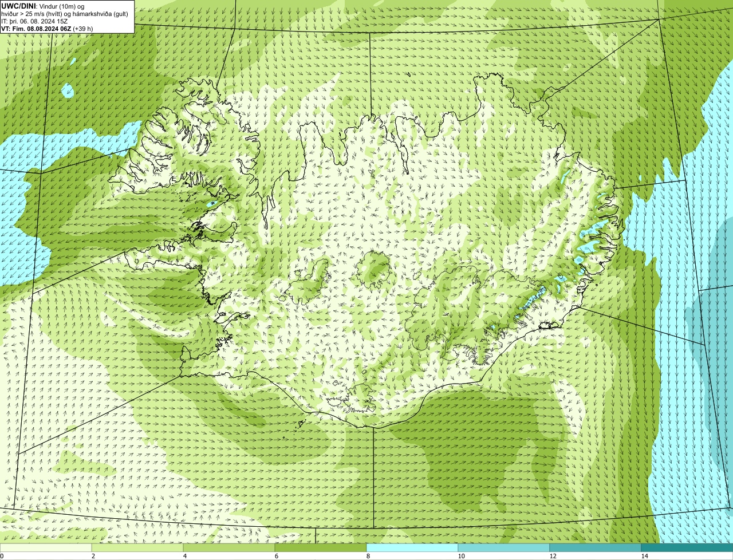
Task: Click the 2–4 m/s light green swatch
Action: coord(137,547)
